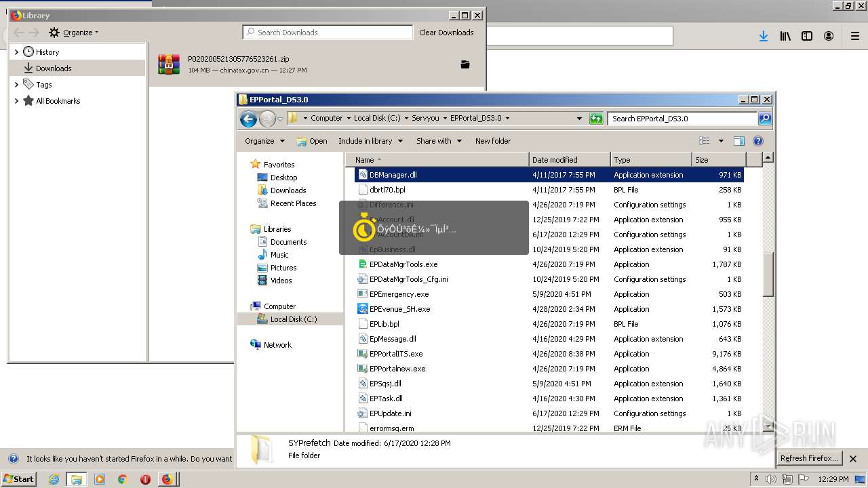Launch Internet Explorer from taskbar
Image resolution: width=868 pixels, height=488 pixels.
[x=54, y=479]
